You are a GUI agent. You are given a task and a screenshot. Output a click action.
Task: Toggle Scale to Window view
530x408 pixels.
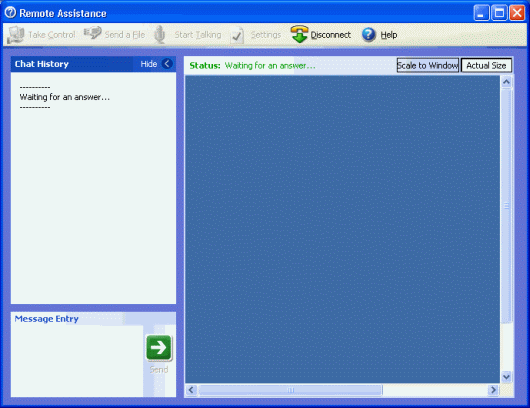[428, 65]
